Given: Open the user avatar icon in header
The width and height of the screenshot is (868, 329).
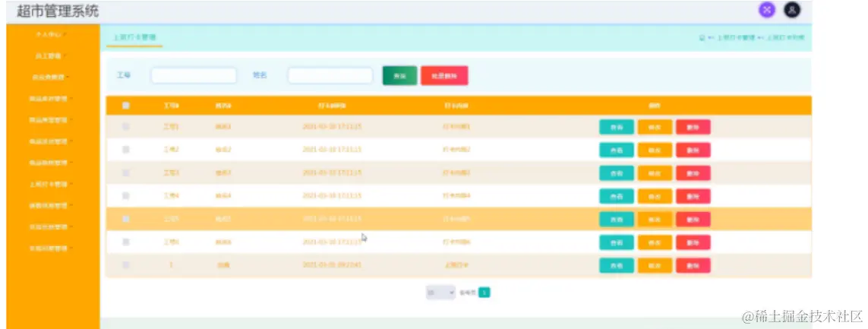Looking at the screenshot, I should point(793,9).
